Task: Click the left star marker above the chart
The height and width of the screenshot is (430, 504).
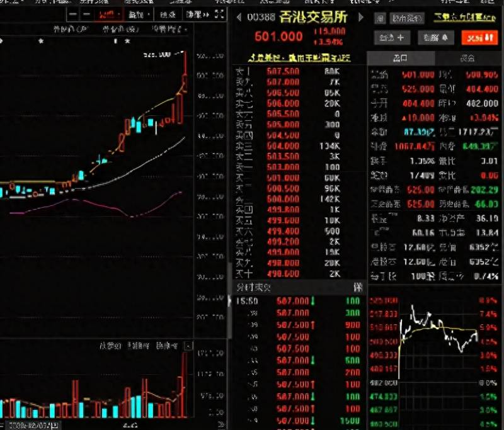Action: pyautogui.click(x=41, y=41)
